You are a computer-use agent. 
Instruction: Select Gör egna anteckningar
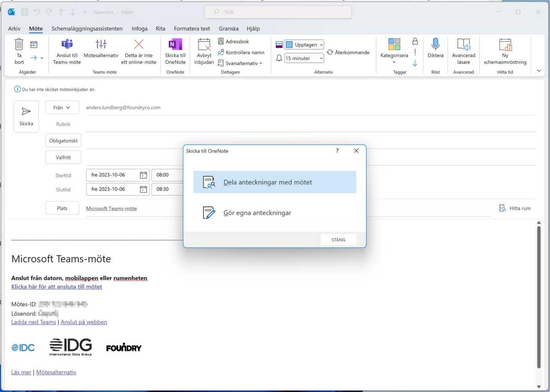point(275,213)
